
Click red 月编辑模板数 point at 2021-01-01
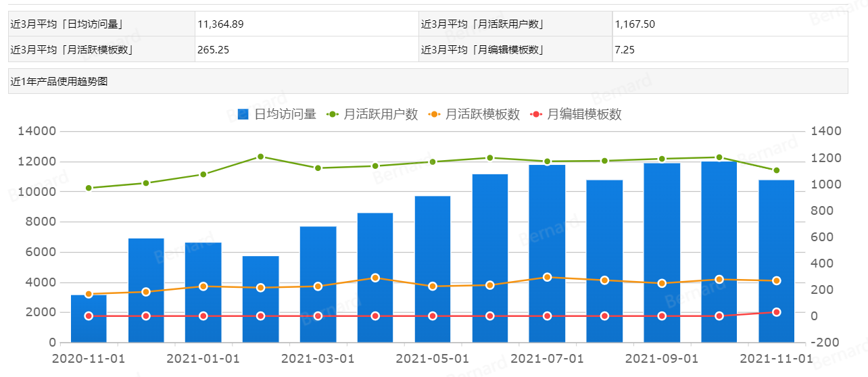[203, 316]
